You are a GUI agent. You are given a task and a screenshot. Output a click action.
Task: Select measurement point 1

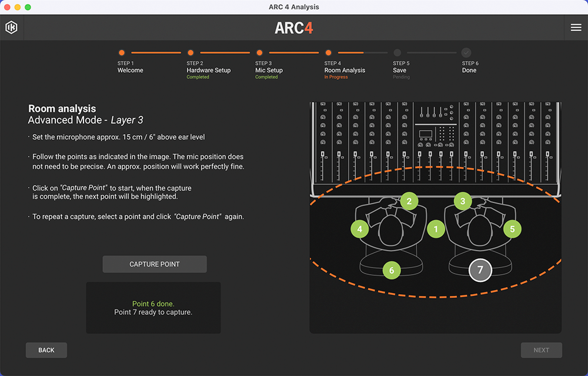pyautogui.click(x=436, y=228)
